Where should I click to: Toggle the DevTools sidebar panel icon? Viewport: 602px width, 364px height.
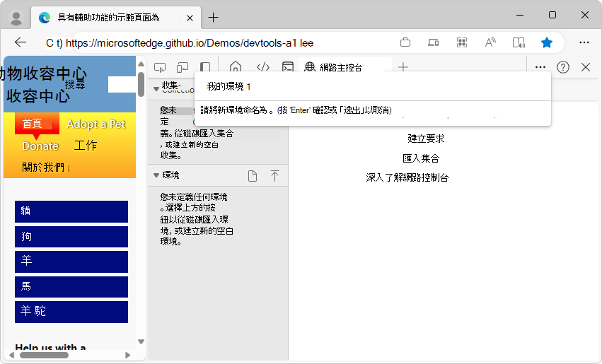205,68
